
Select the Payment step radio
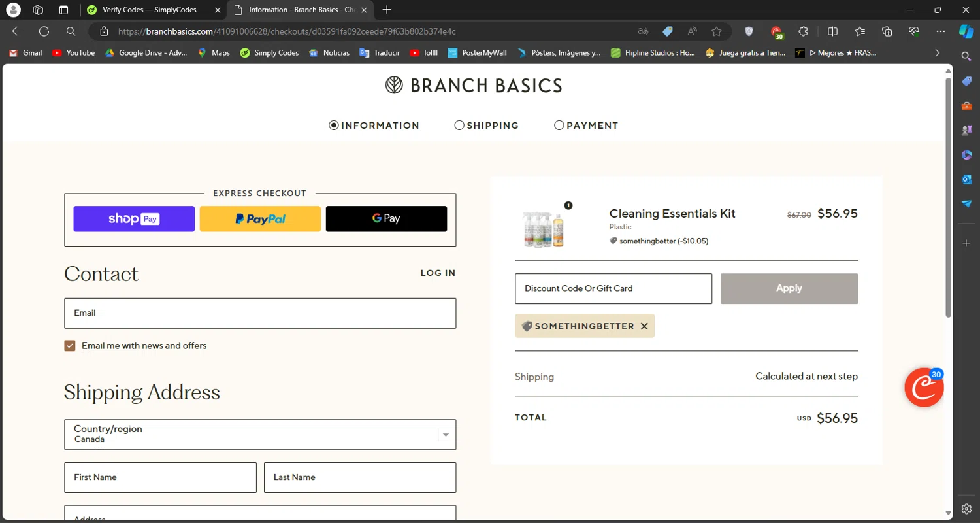point(559,125)
